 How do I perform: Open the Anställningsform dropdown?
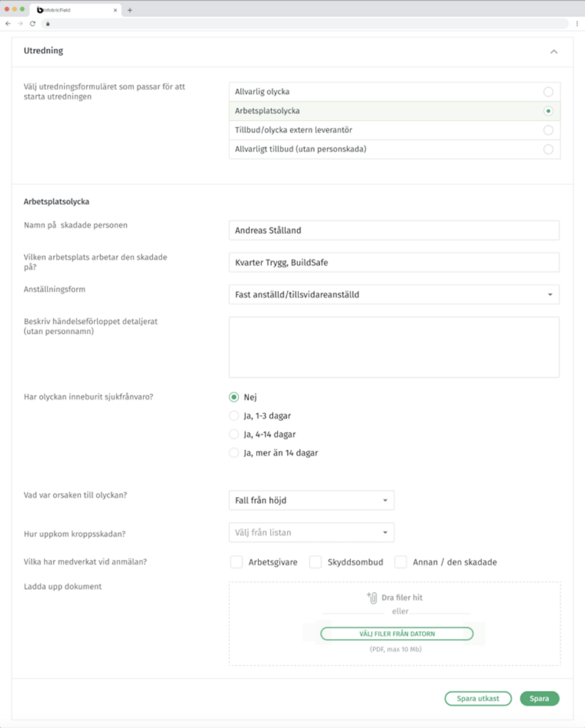coord(394,294)
